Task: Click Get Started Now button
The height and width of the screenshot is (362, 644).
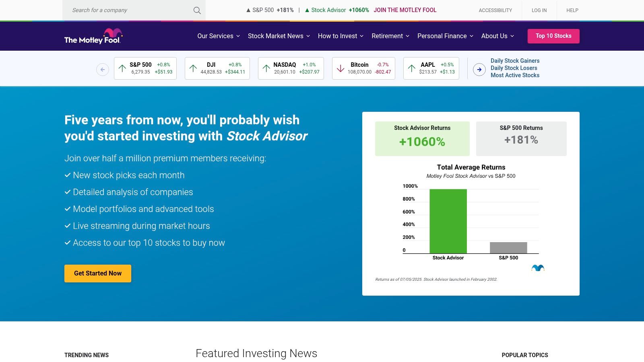Action: pyautogui.click(x=98, y=274)
